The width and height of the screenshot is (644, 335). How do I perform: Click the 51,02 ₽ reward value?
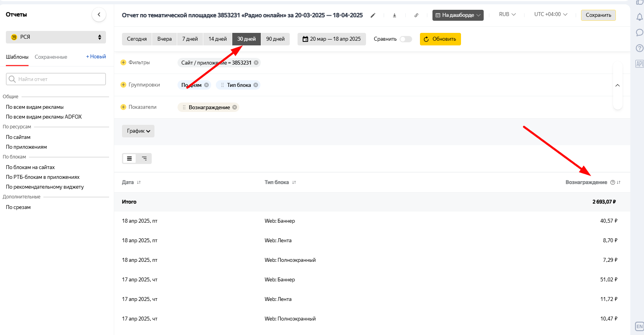click(x=609, y=280)
